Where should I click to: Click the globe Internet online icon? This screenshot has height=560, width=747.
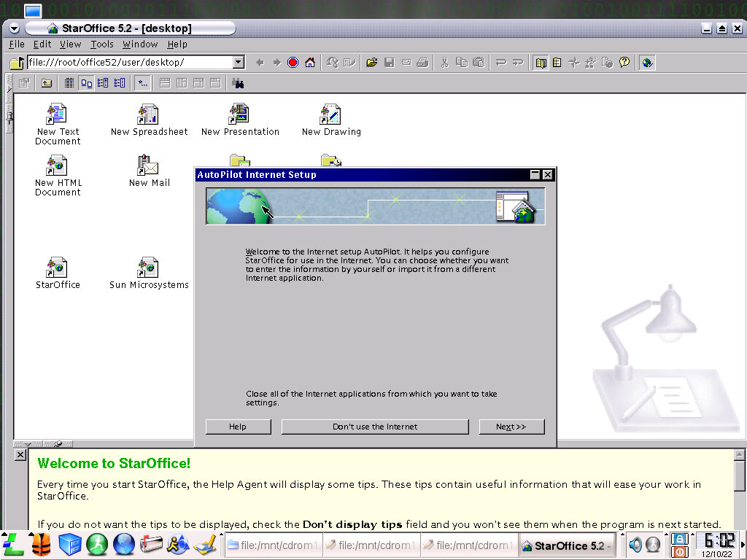point(647,63)
